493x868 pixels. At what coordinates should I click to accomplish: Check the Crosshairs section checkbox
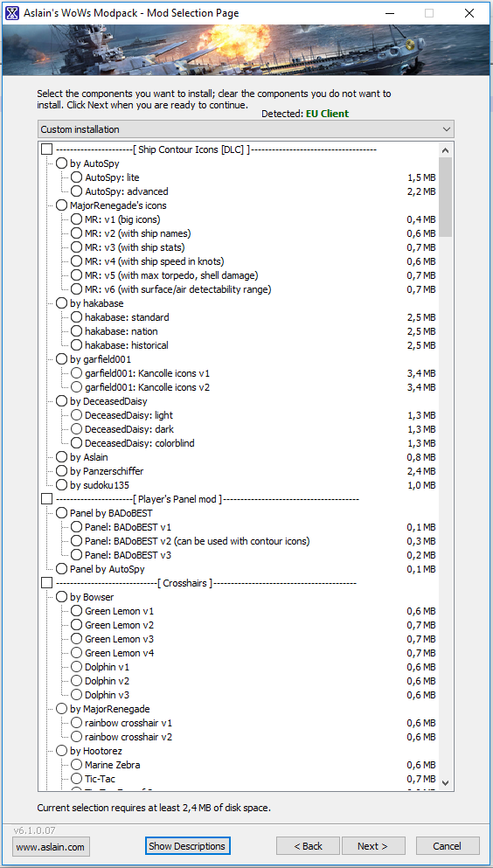pos(47,583)
